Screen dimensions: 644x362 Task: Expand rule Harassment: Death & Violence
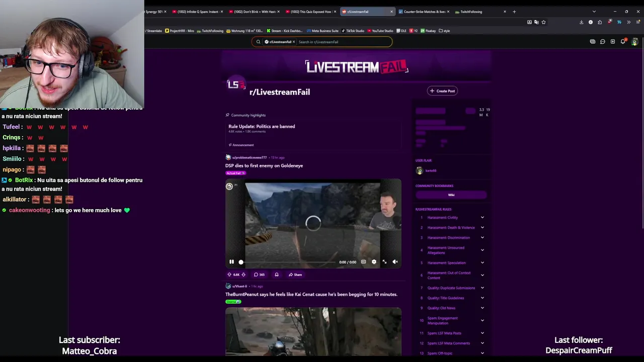coord(482,228)
